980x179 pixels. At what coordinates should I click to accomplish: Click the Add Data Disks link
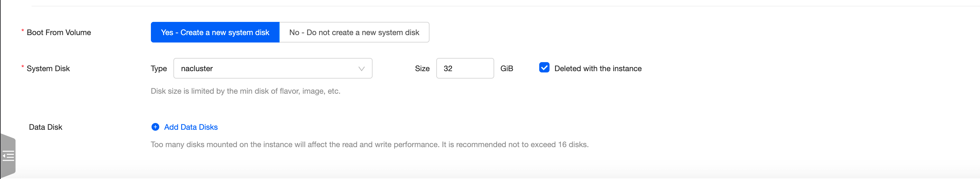tap(190, 127)
